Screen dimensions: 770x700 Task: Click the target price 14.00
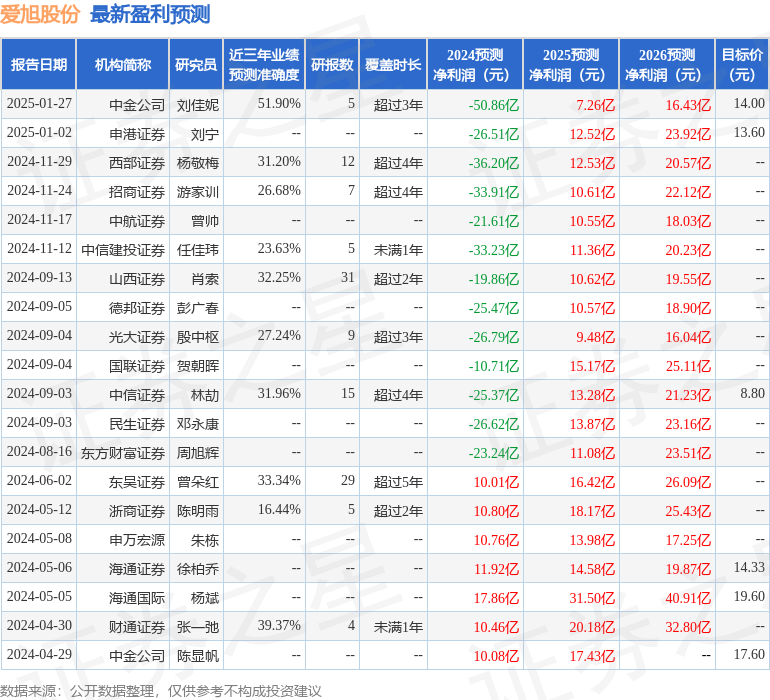point(749,104)
